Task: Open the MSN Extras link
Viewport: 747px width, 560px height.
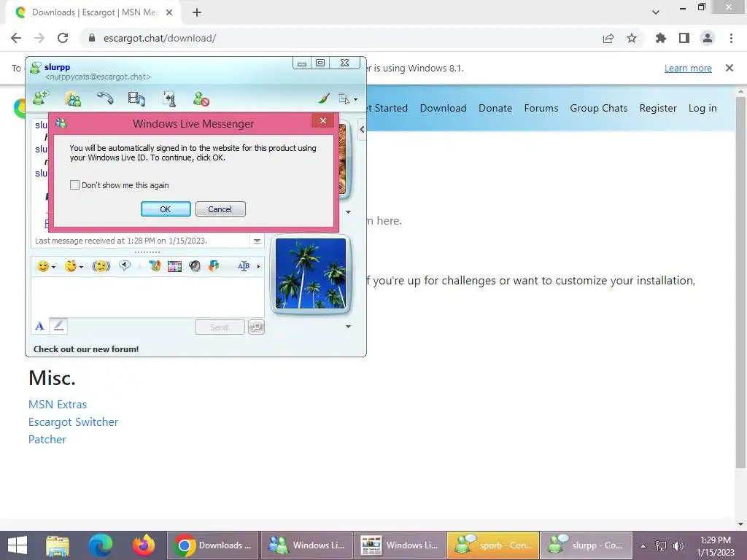Action: [58, 404]
